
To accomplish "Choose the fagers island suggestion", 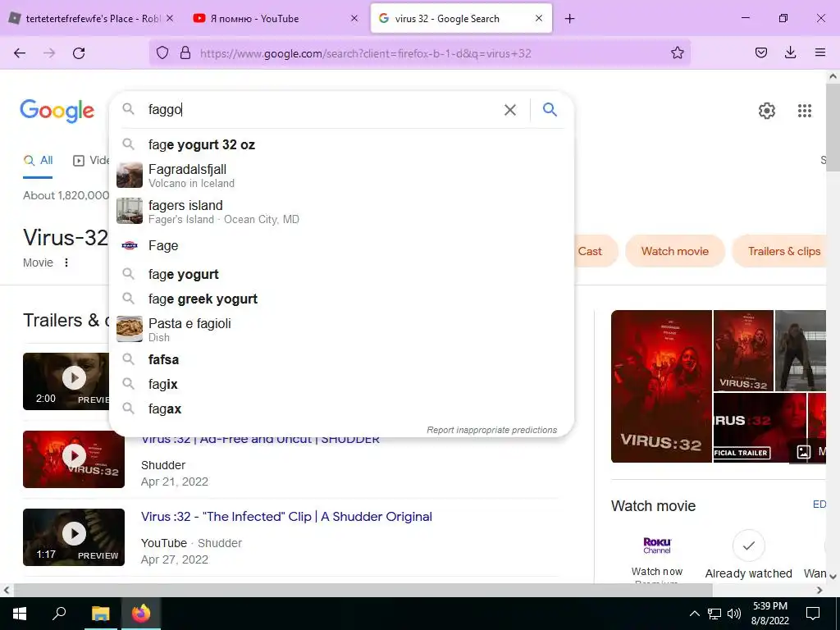I will [341, 212].
